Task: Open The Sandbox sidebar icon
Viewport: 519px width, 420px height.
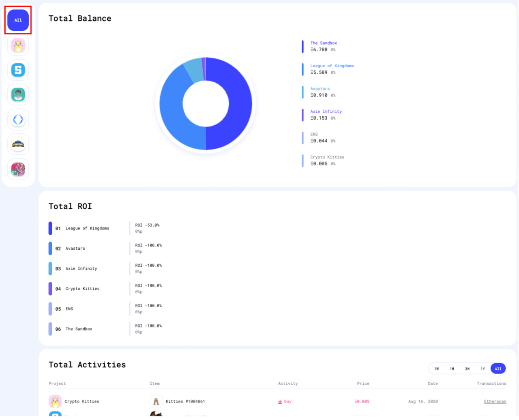Action: 18,70
